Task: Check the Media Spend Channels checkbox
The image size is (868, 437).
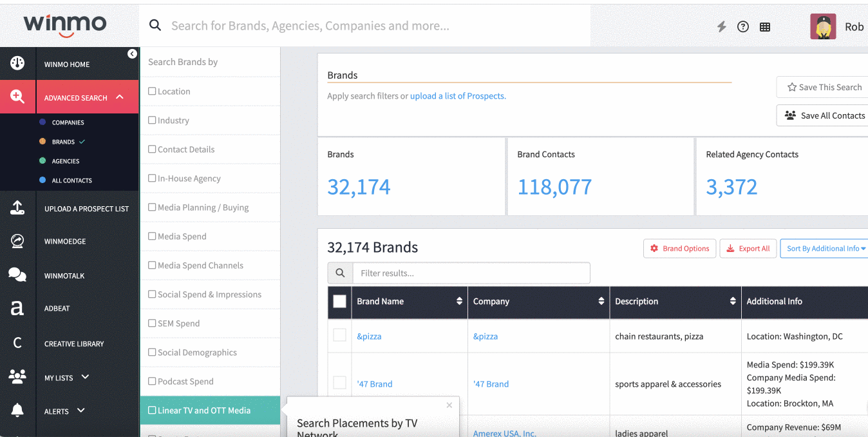Action: [152, 265]
